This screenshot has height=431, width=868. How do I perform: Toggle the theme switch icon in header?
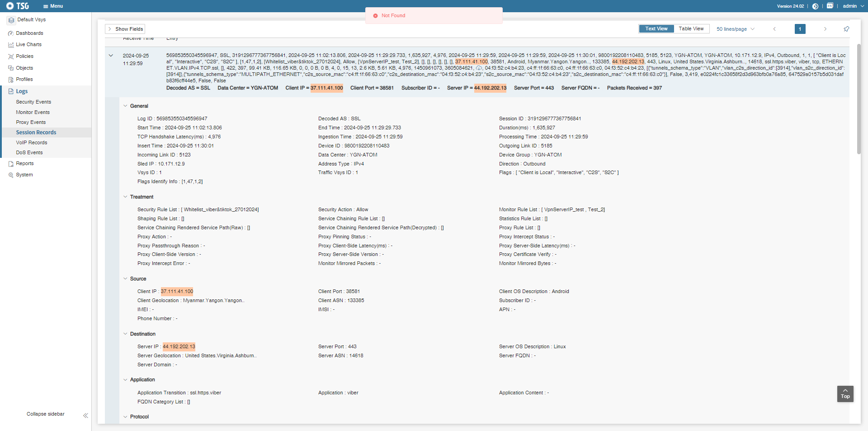click(x=815, y=6)
